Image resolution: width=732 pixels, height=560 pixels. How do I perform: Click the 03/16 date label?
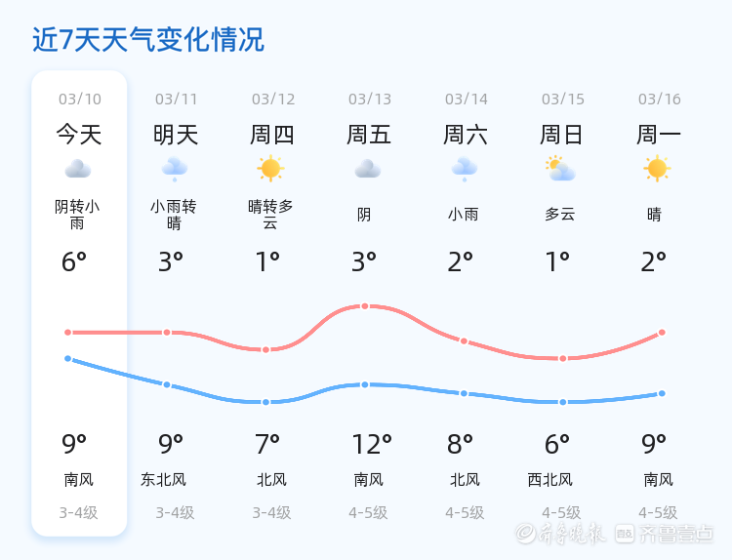click(x=660, y=100)
